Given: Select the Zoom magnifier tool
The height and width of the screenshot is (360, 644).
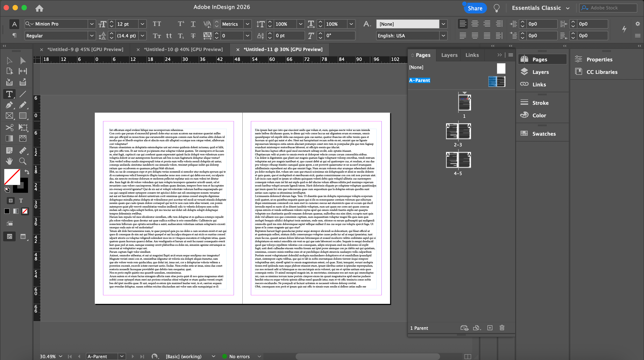Looking at the screenshot, I should click(x=23, y=161).
